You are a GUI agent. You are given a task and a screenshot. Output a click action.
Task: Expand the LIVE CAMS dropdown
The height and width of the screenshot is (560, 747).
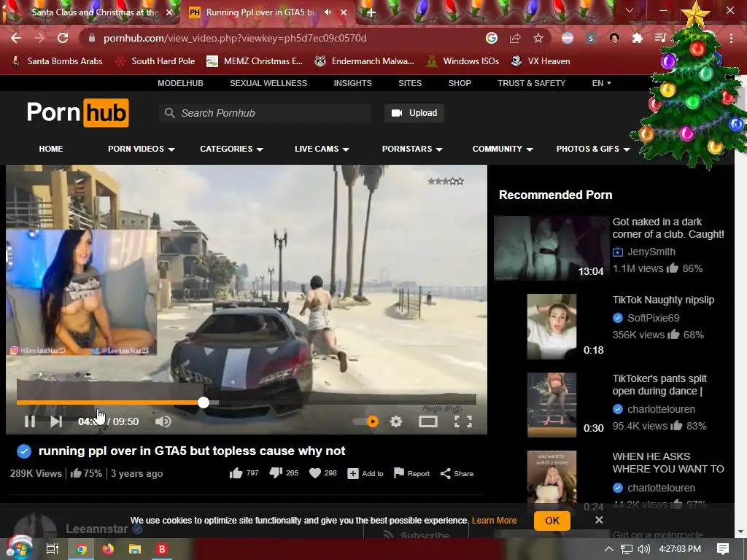pos(322,149)
